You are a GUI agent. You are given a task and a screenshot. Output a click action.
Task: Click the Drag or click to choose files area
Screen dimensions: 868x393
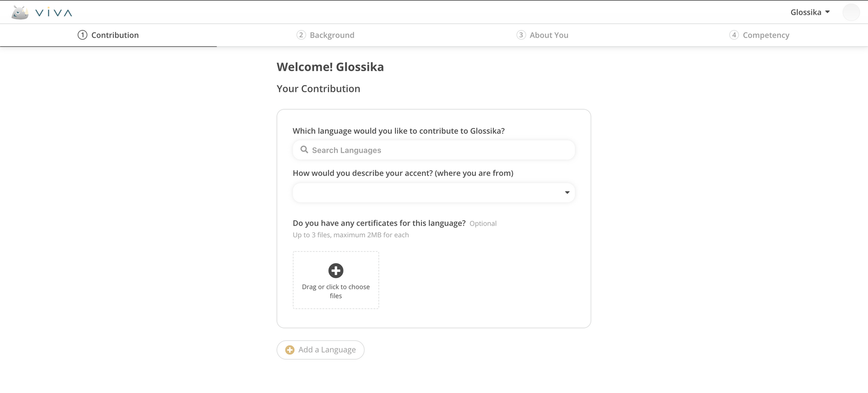pyautogui.click(x=336, y=280)
